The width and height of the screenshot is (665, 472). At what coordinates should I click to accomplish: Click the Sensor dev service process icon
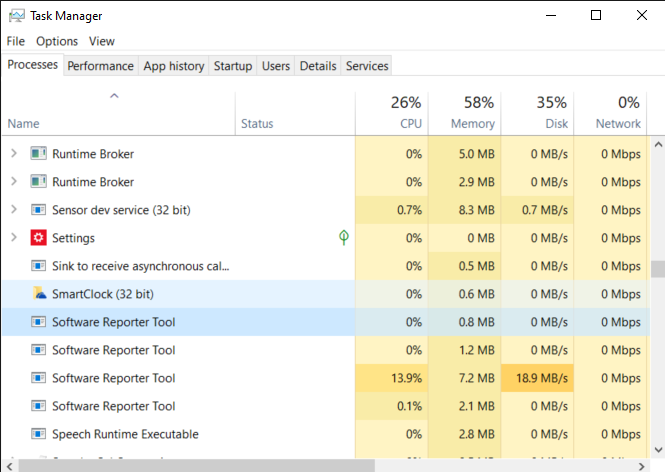[38, 209]
